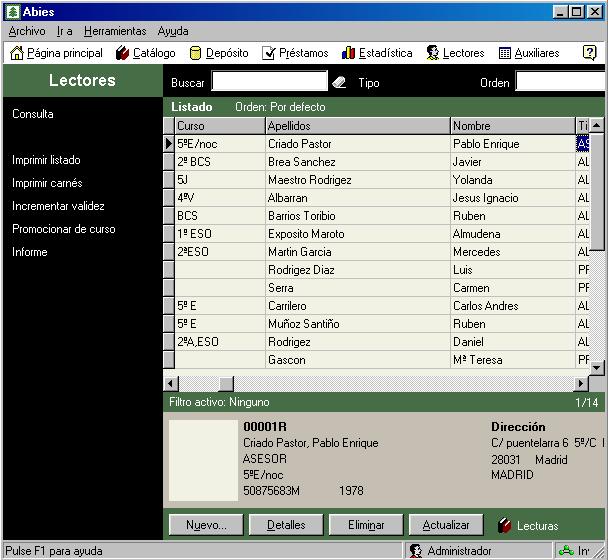This screenshot has height=560, width=608.
Task: Click the help question mark icon
Action: (589, 53)
